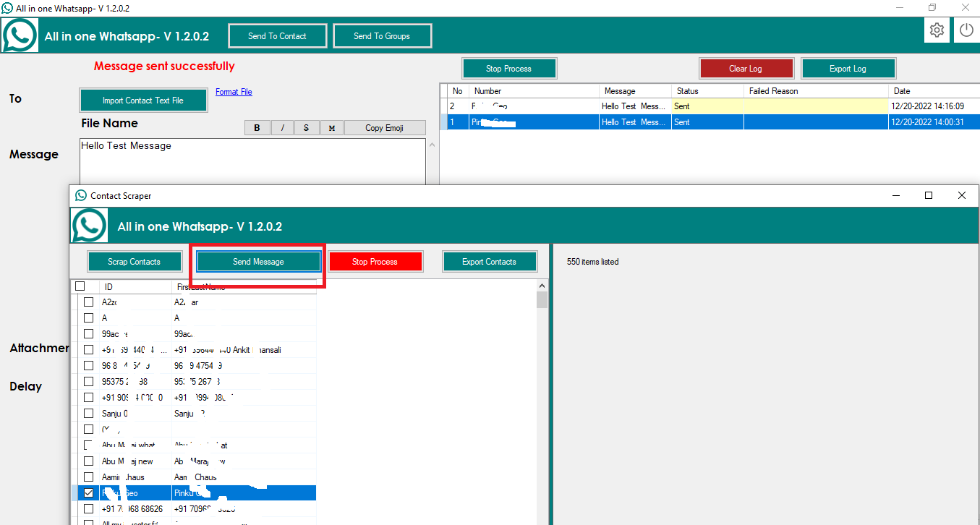Click the red Stop Process button in Contact Scraper
Viewport: 980px width, 525px height.
375,262
